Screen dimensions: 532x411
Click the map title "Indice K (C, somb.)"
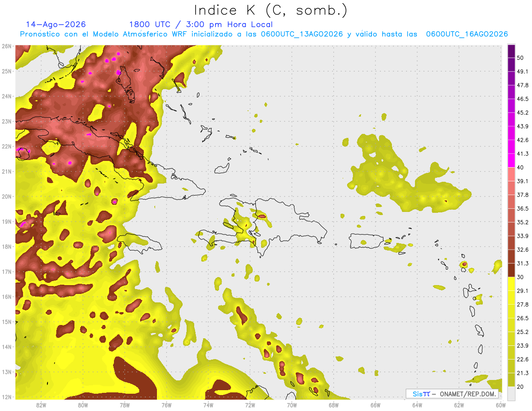[270, 10]
